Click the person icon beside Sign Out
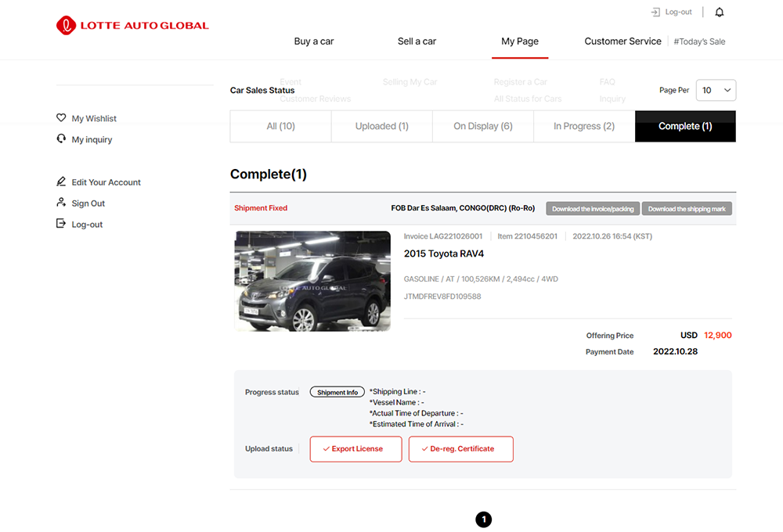Screen dimensions: 783x532 coord(61,203)
